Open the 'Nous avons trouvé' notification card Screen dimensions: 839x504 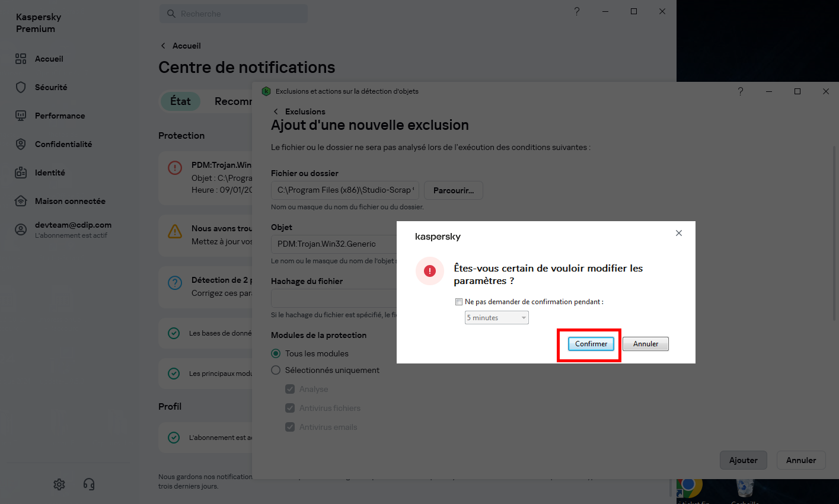click(x=206, y=235)
